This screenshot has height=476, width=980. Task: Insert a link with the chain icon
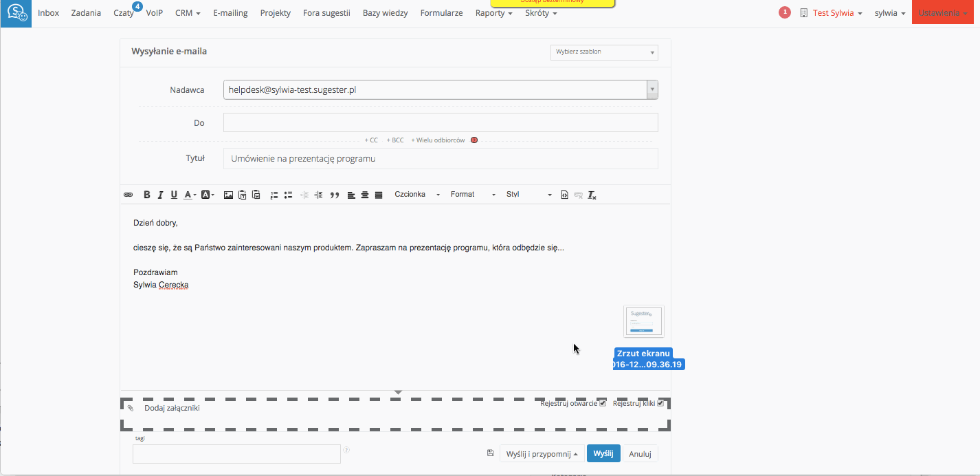tap(128, 195)
